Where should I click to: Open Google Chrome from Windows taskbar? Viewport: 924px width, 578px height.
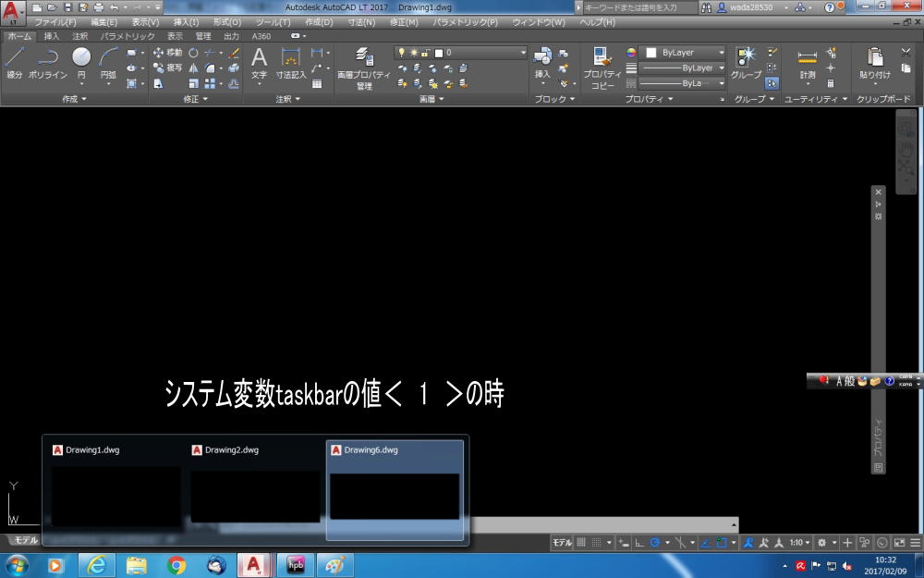click(176, 565)
